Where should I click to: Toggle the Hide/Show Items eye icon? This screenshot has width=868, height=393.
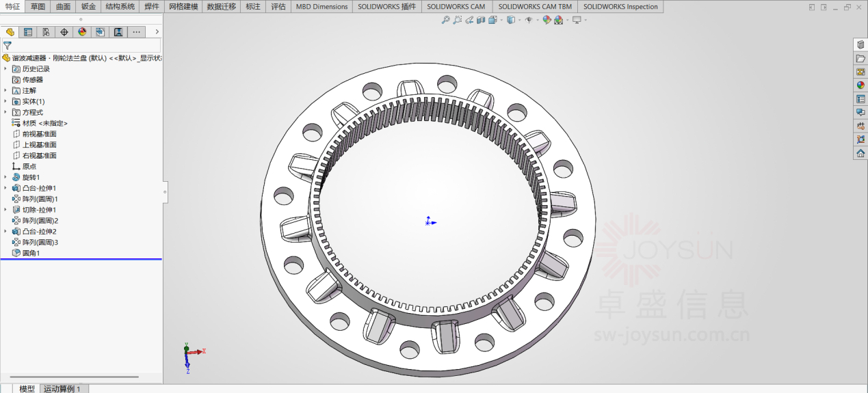click(529, 20)
